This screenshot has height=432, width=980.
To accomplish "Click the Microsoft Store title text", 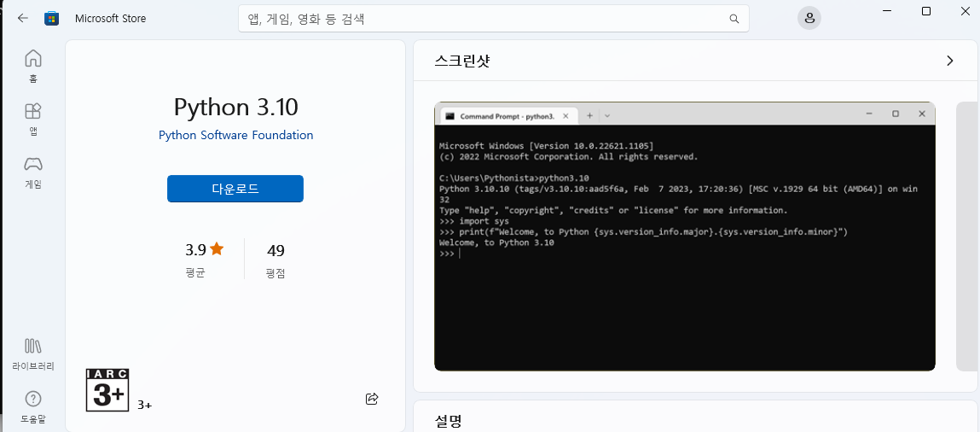I will (111, 18).
